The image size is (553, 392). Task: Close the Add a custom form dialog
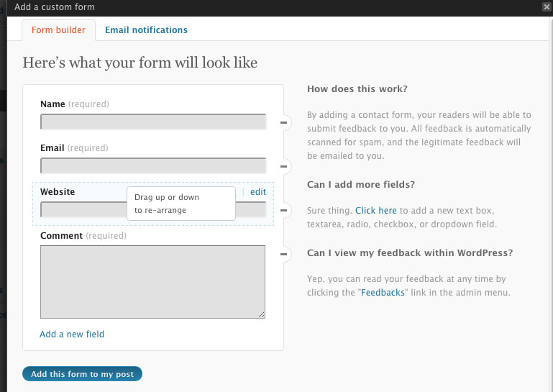pyautogui.click(x=547, y=6)
